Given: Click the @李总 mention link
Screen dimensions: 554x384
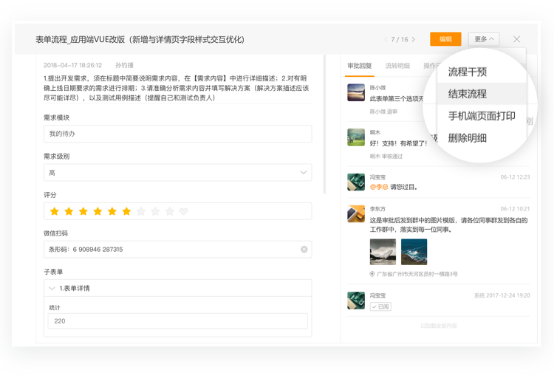Looking at the screenshot, I should (379, 187).
